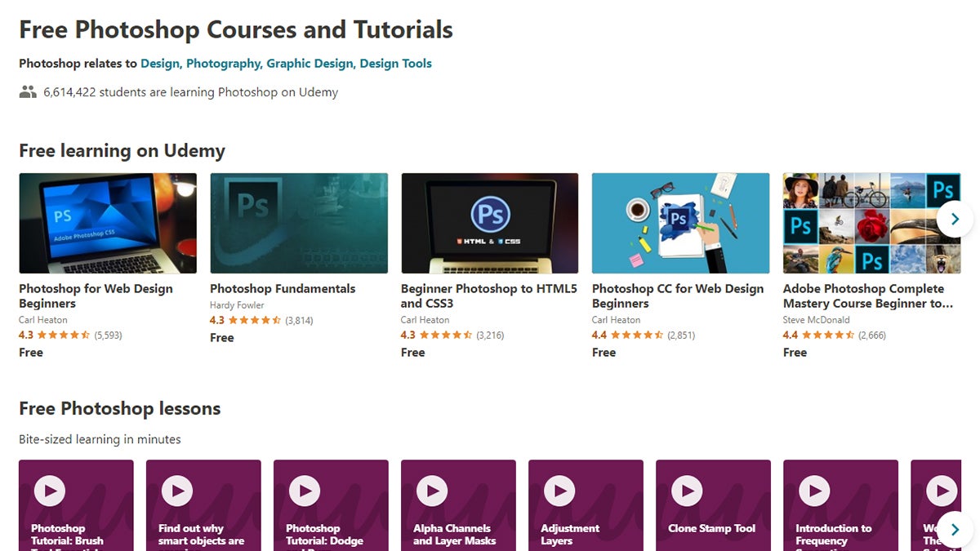Click the laptop thumbnail showing Adobe Photoshop CS5
Viewport: 980px width, 551px height.
[x=108, y=223]
